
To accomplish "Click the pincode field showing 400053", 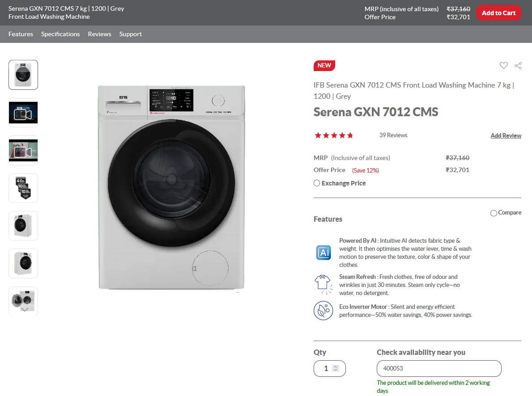I will [439, 369].
